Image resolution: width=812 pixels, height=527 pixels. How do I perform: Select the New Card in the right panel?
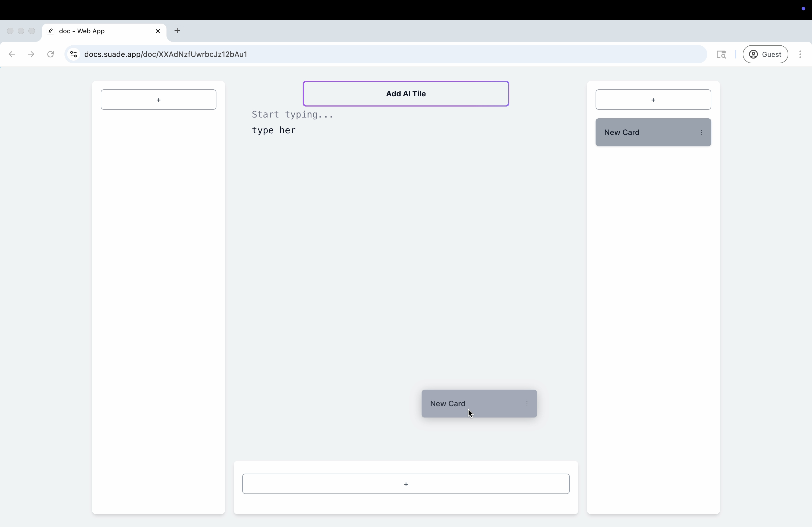pyautogui.click(x=653, y=132)
